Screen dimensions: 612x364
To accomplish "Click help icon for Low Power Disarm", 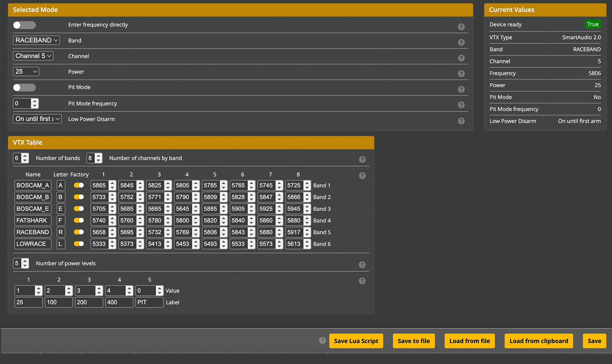I will click(461, 121).
